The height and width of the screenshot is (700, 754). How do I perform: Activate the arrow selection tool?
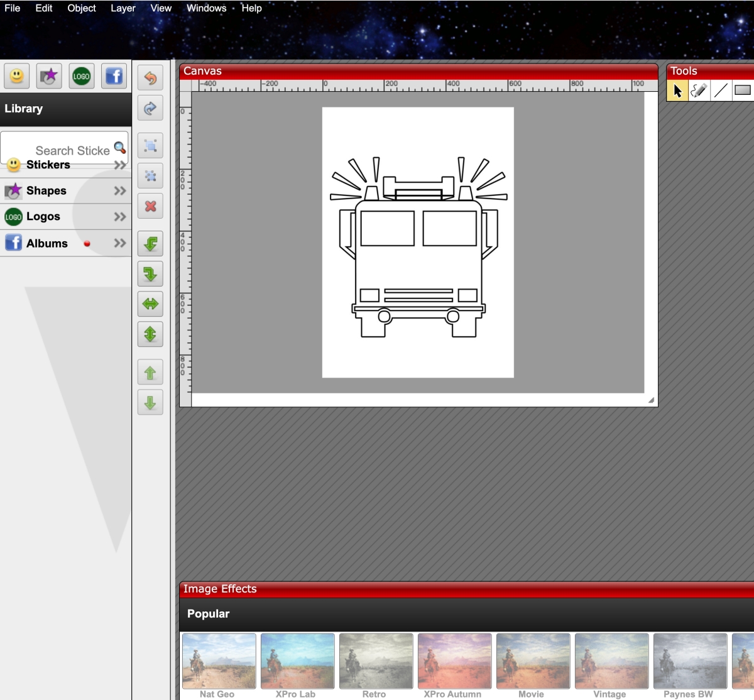[x=677, y=90]
